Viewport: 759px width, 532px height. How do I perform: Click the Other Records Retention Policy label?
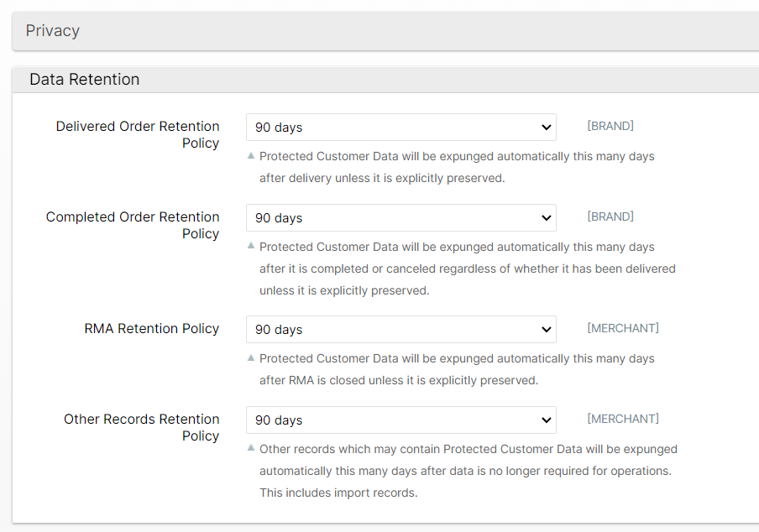(x=141, y=427)
